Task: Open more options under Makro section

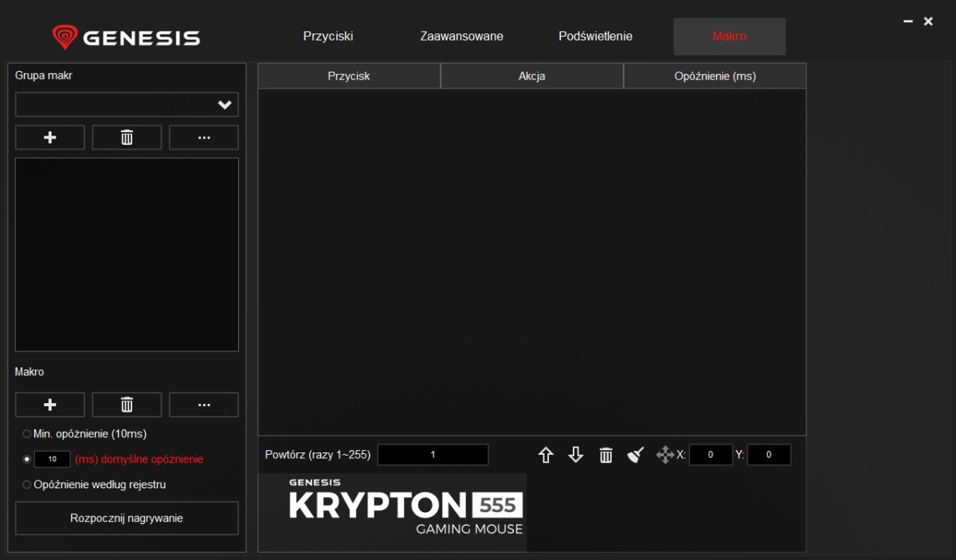Action: [204, 405]
